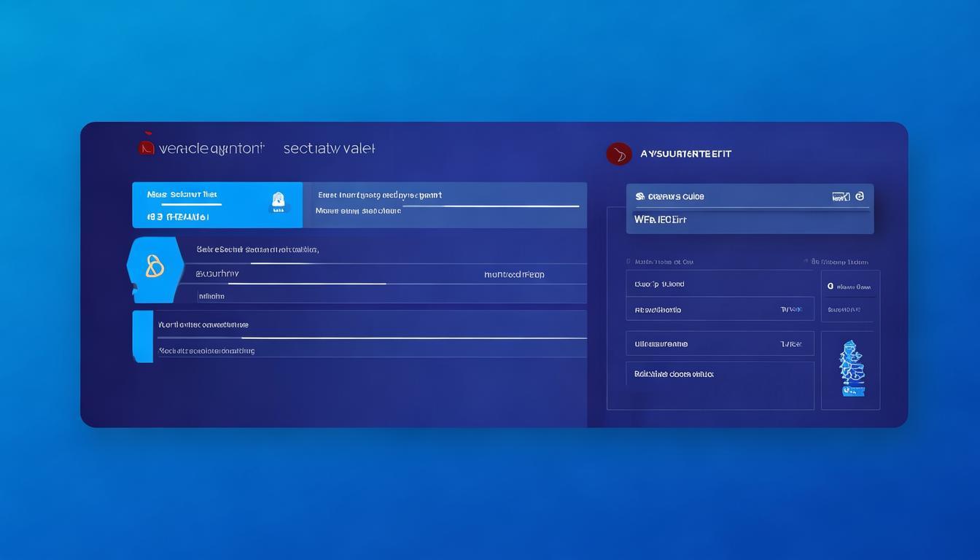Toggle the small marker beside right column heading
This screenshot has width=980, height=560.
point(806,262)
